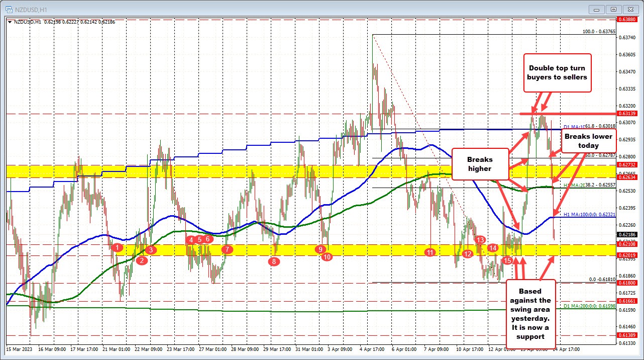
Task: Click the 'Breaks lower today' label
Action: click(588, 141)
